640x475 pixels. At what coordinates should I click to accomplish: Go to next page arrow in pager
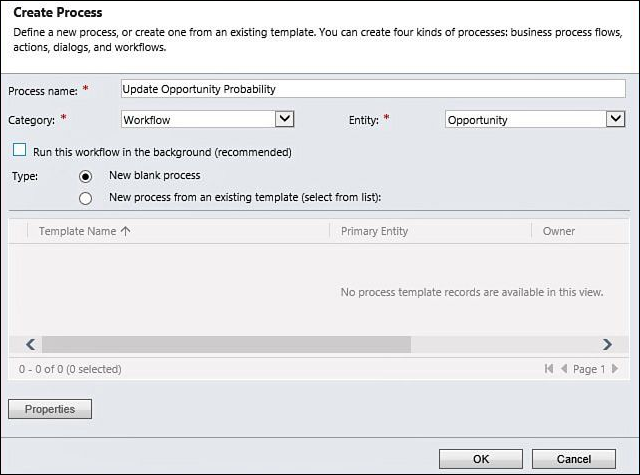(x=615, y=369)
